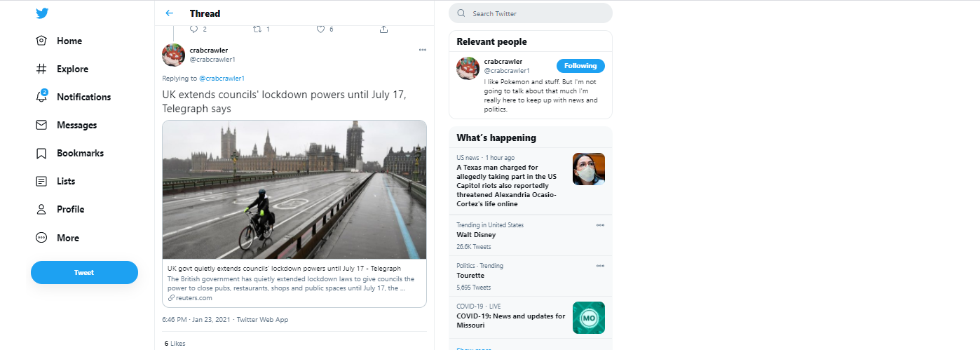
Task: Open Notifications from the sidebar
Action: (74, 97)
